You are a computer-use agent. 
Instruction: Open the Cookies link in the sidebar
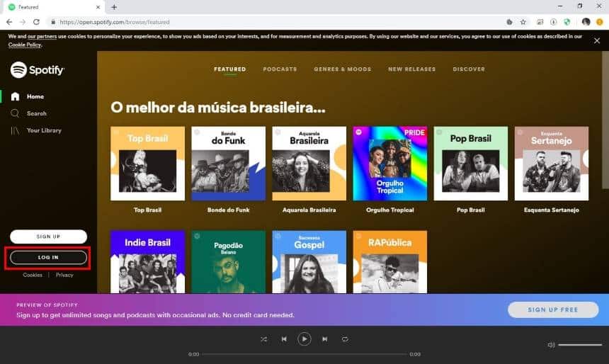tap(33, 275)
